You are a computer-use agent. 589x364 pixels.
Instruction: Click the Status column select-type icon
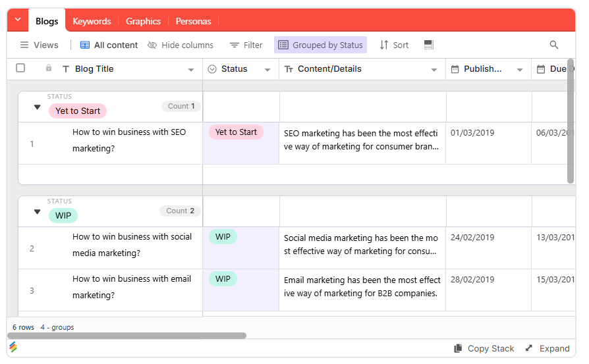click(212, 69)
